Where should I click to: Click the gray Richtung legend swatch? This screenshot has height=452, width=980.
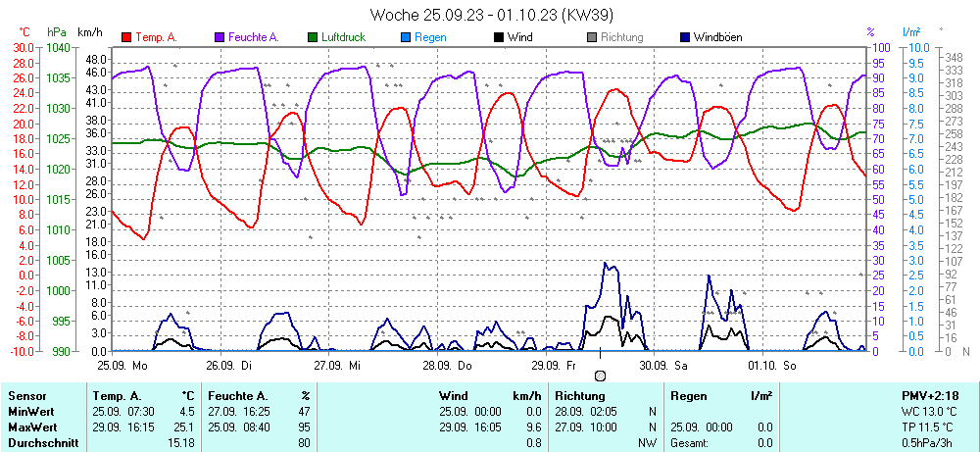tap(592, 38)
